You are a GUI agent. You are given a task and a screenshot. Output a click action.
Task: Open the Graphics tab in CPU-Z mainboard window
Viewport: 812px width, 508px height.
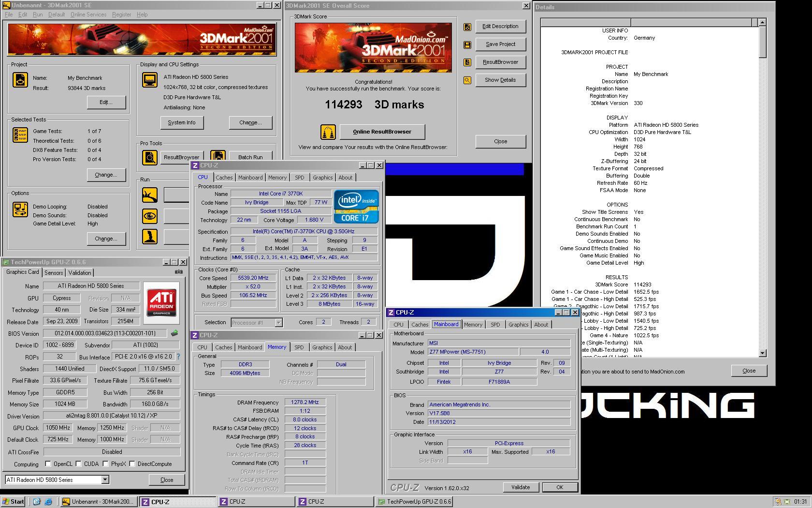click(x=518, y=325)
